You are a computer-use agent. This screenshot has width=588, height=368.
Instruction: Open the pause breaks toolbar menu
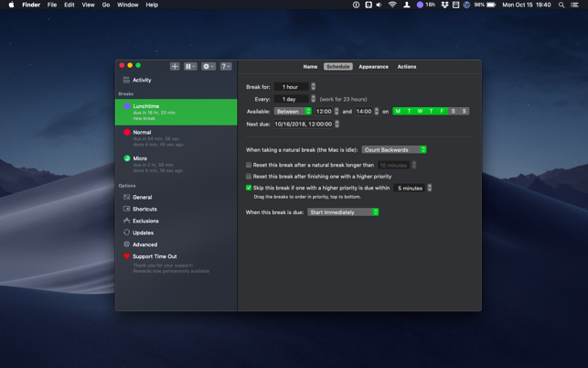[x=190, y=67]
